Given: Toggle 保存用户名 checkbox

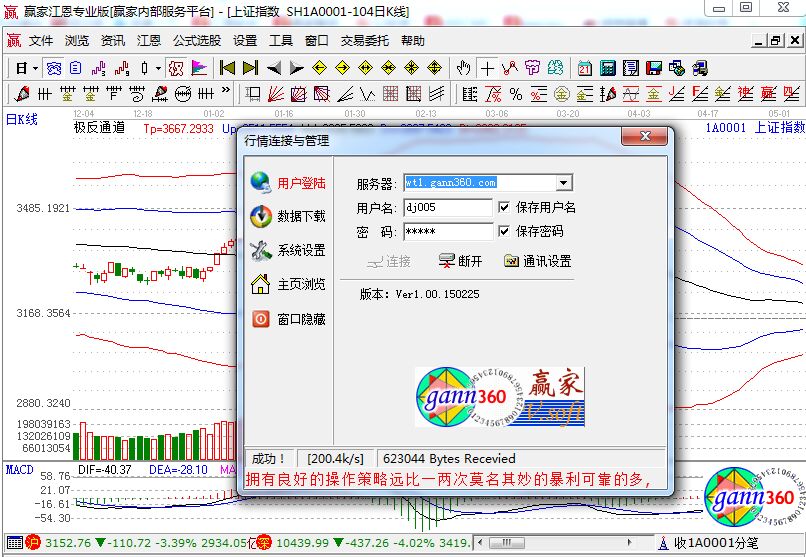Looking at the screenshot, I should pyautogui.click(x=504, y=207).
